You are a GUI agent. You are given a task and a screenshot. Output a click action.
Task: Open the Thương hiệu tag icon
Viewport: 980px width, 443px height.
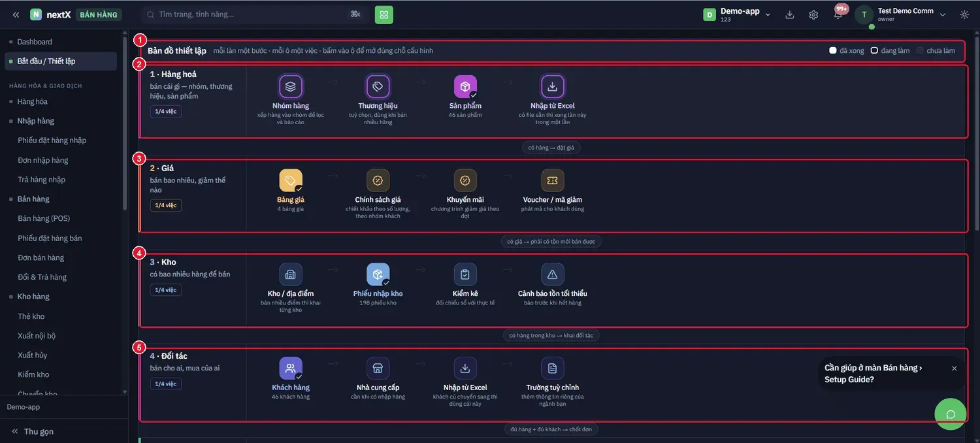point(378,86)
